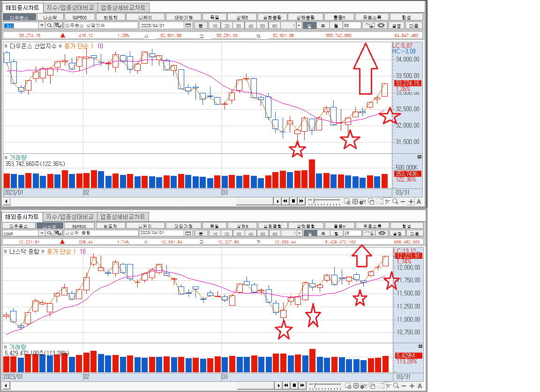Expand COMP symbol dropdown in lower chart
The width and height of the screenshot is (540, 392).
[42, 233]
